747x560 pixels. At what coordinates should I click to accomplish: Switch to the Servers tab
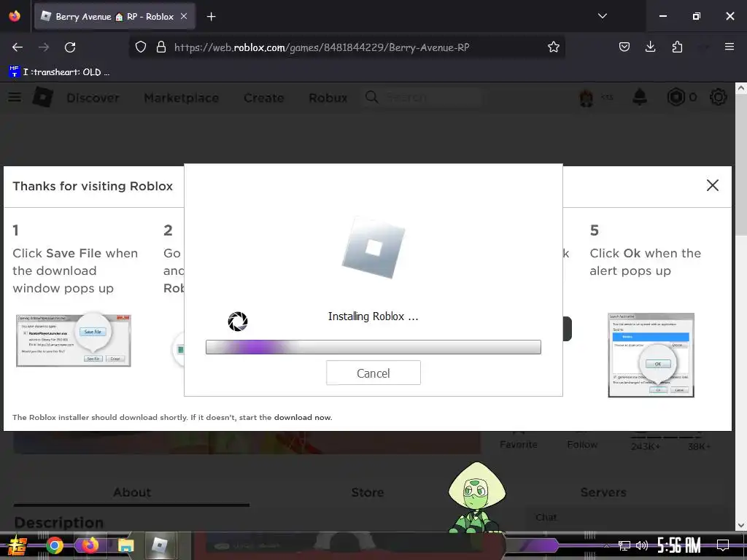click(x=603, y=492)
